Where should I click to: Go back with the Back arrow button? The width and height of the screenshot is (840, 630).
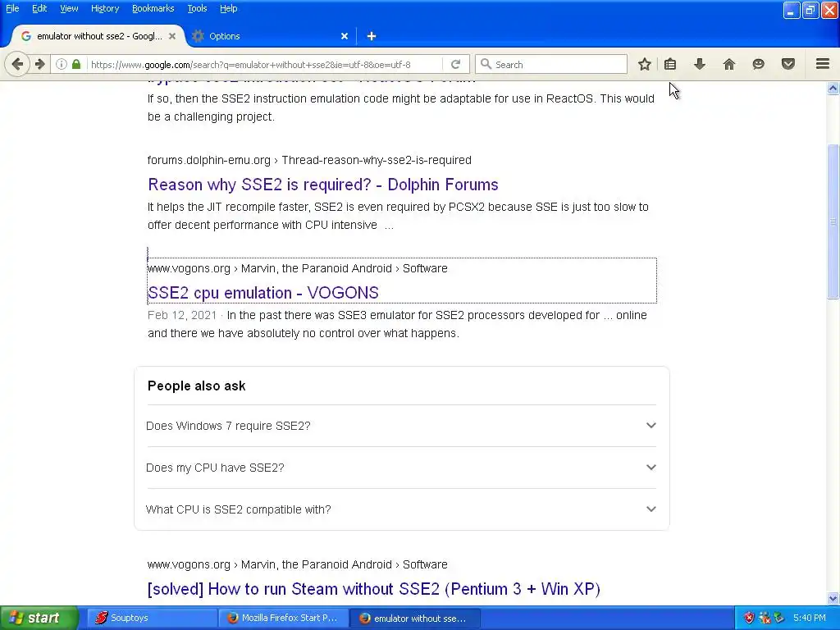pos(17,64)
